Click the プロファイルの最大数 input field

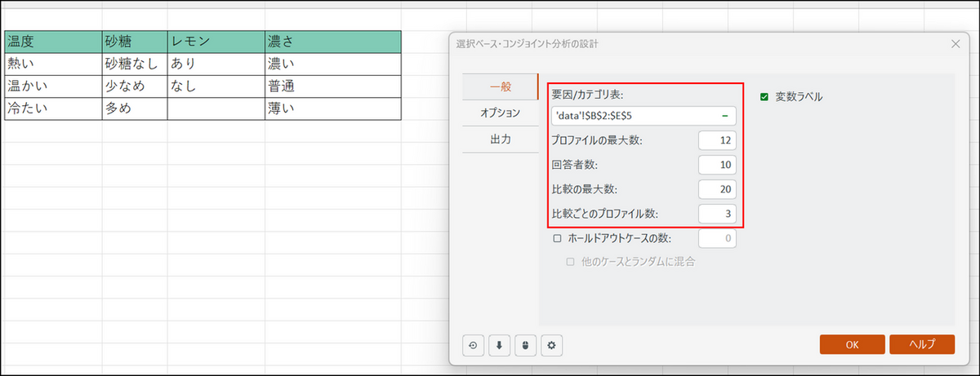(718, 140)
